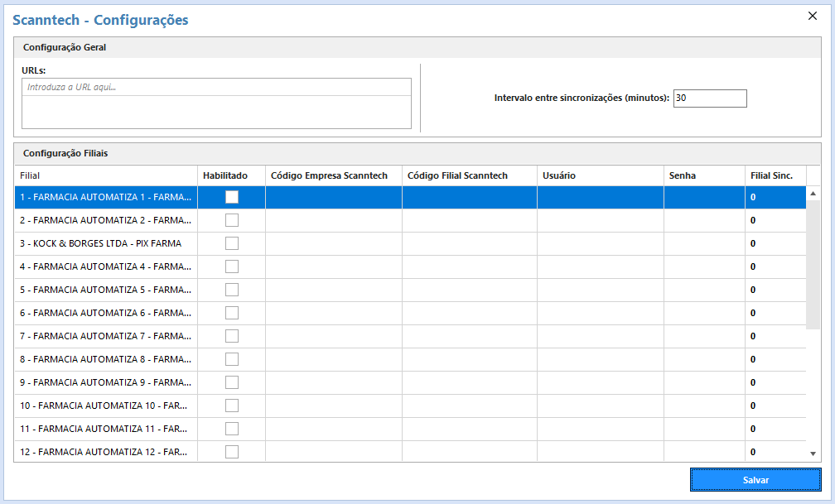This screenshot has height=504, width=835.
Task: Toggle the checkbox for filial 12
Action: (232, 452)
